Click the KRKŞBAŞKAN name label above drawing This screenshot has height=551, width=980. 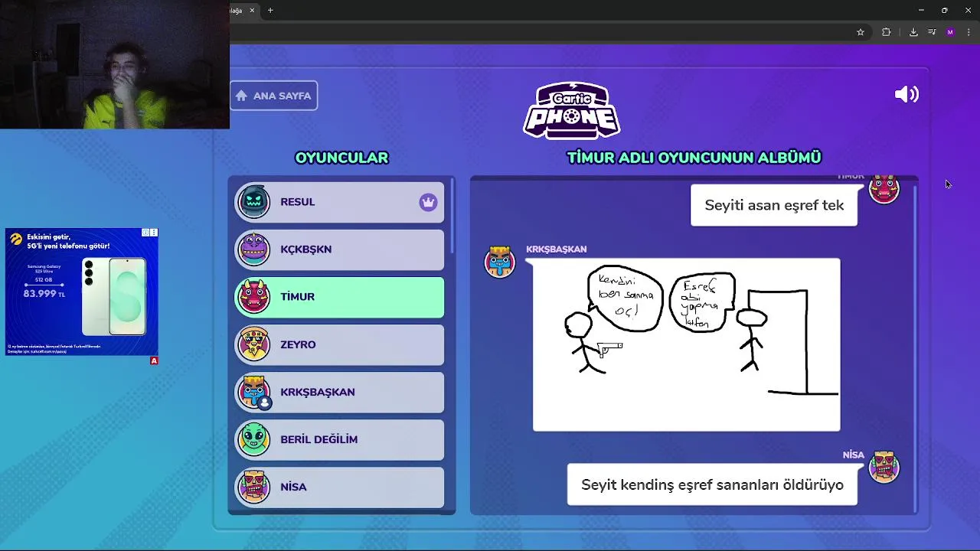[557, 249]
